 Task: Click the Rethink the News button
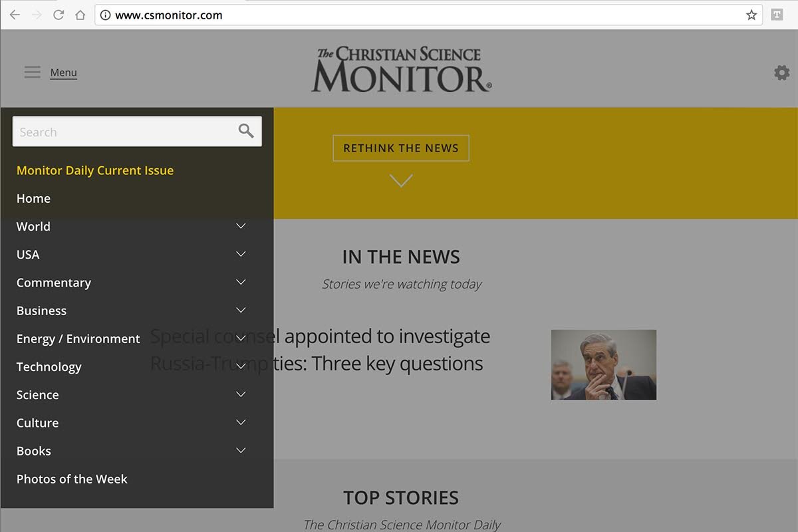(x=401, y=148)
